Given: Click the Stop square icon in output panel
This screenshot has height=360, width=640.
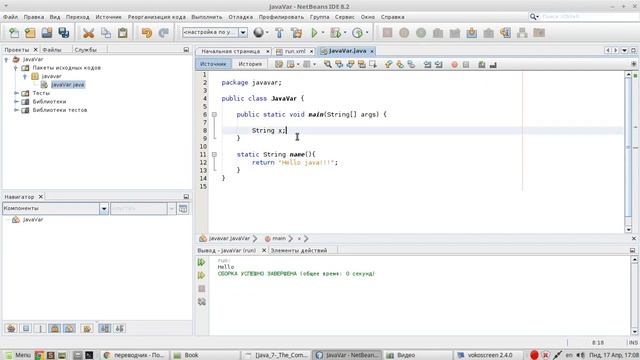Looking at the screenshot, I should tap(202, 289).
